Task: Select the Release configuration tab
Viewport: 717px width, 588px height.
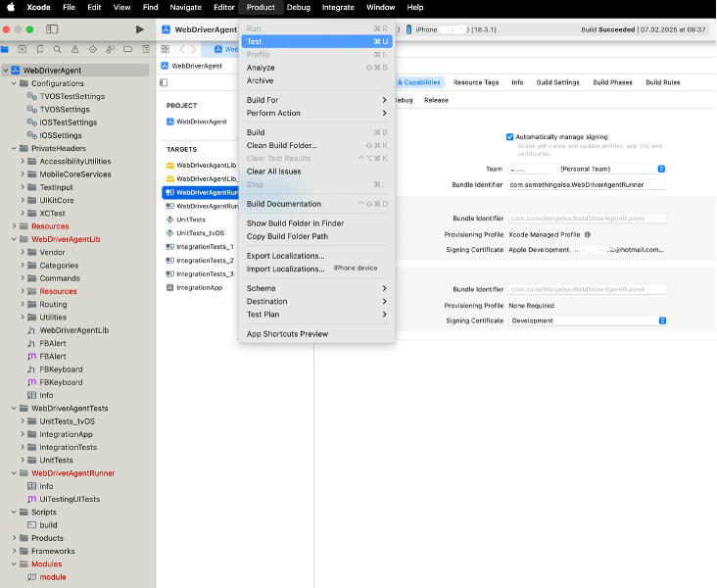Action: 436,100
